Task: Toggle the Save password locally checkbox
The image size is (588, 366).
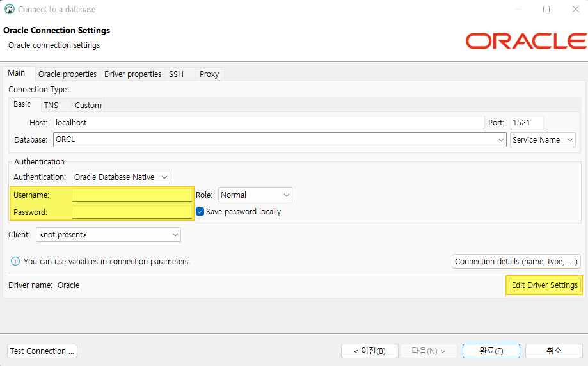Action: click(200, 212)
